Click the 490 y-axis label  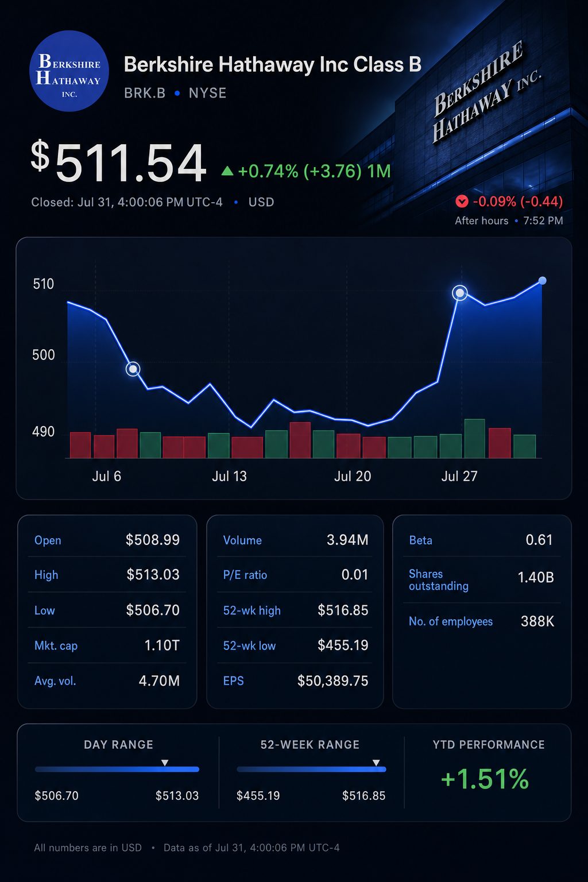pyautogui.click(x=43, y=432)
